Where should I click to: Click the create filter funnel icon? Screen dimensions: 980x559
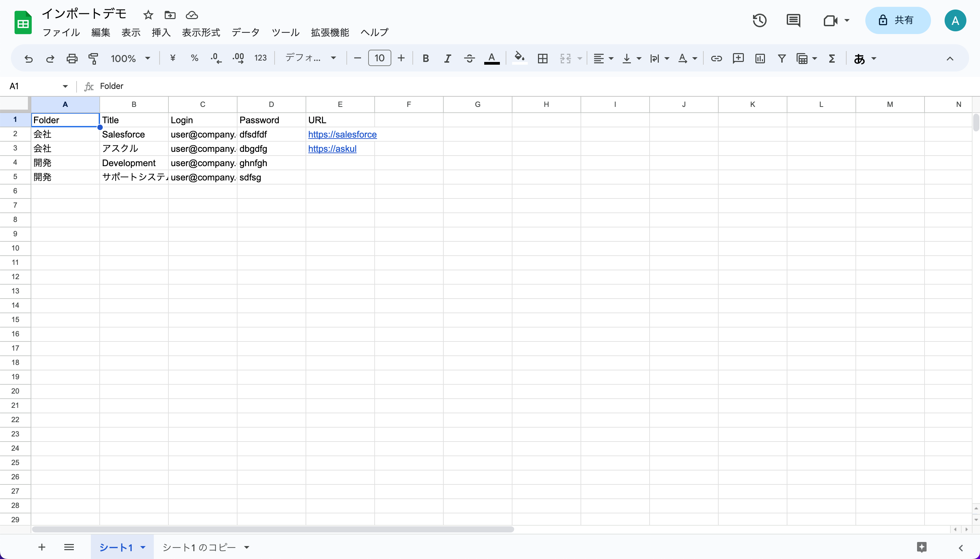point(782,58)
